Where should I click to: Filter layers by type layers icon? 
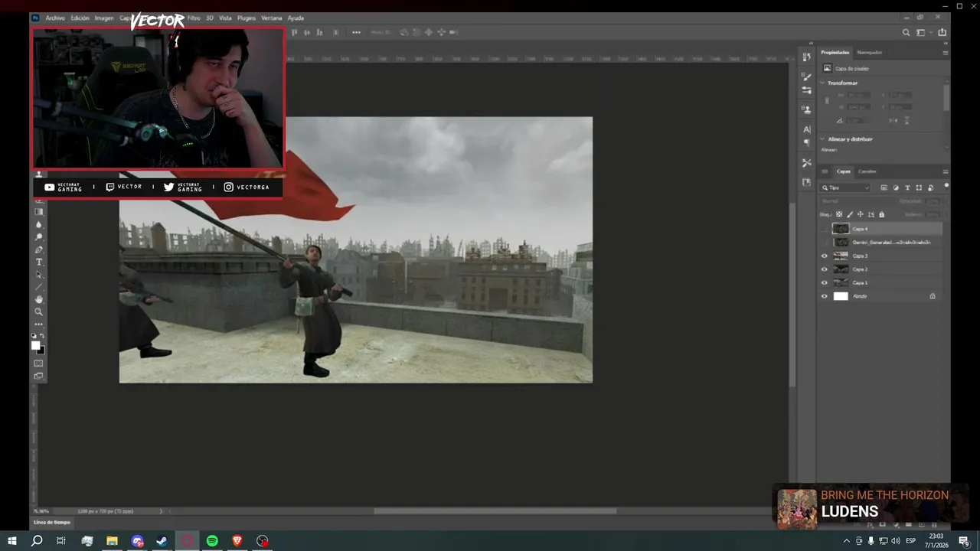point(907,187)
